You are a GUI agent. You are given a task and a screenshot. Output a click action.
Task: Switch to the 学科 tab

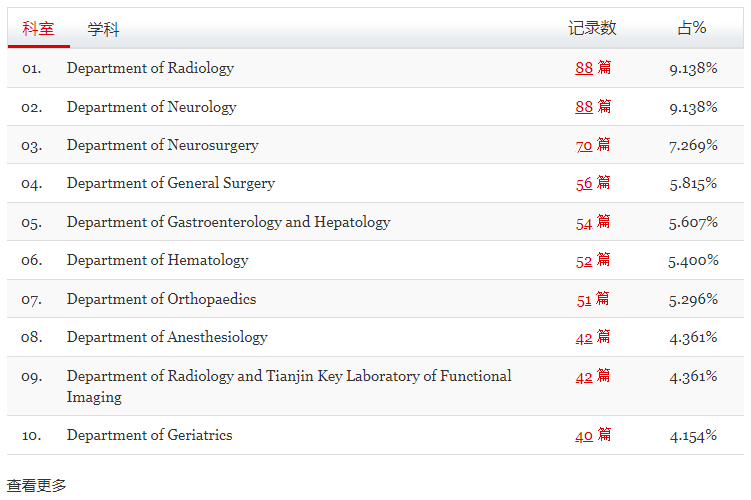pyautogui.click(x=103, y=29)
